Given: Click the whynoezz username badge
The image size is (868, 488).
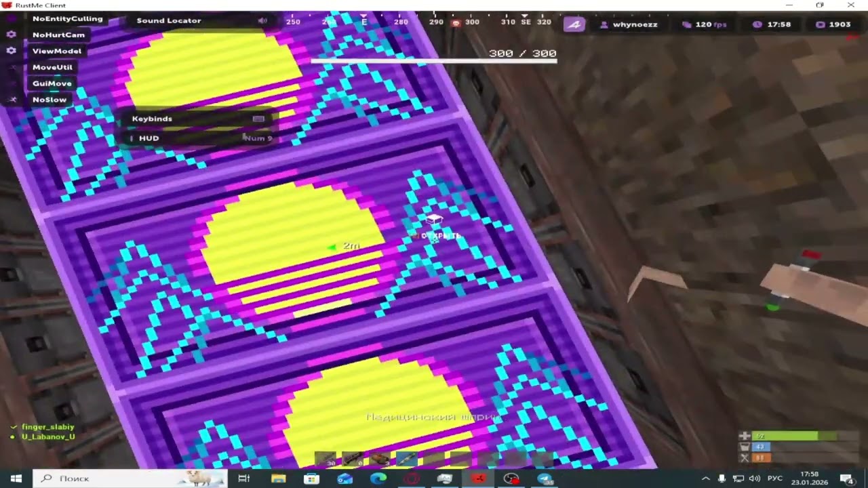Looking at the screenshot, I should click(629, 24).
